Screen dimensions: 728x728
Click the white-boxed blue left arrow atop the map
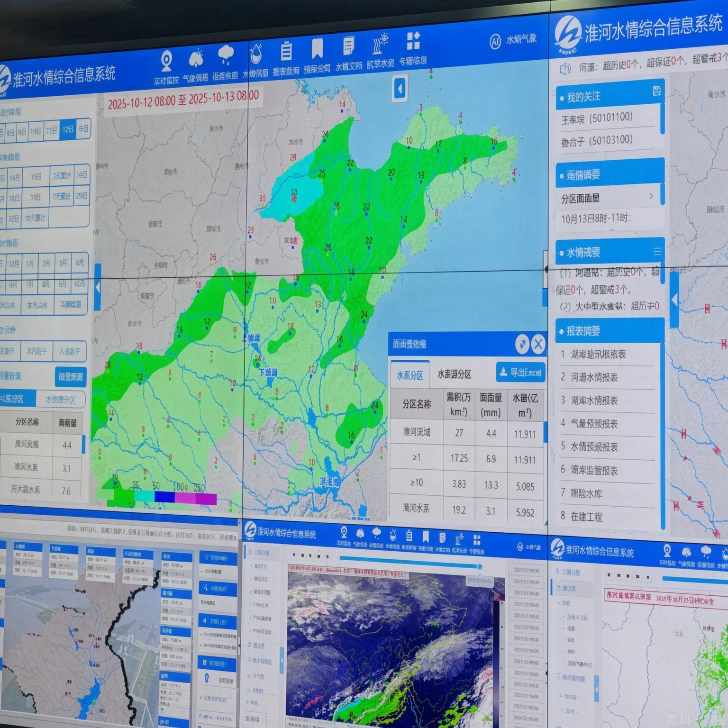400,89
